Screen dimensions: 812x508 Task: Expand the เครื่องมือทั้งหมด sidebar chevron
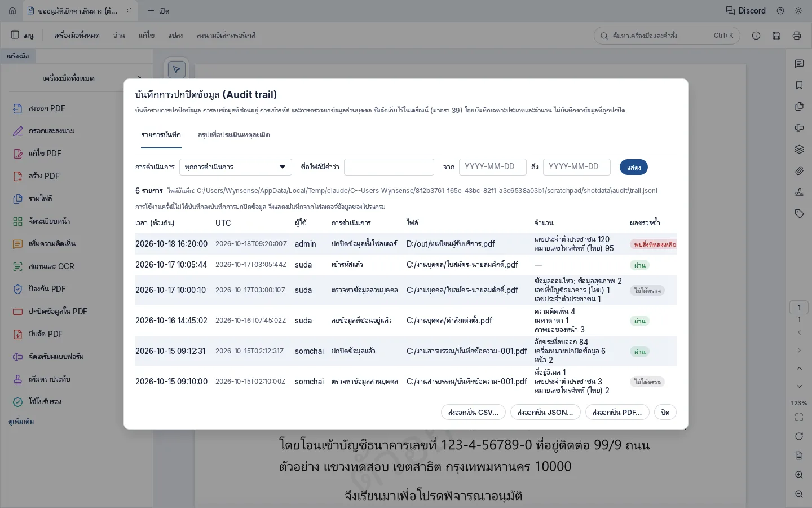140,78
